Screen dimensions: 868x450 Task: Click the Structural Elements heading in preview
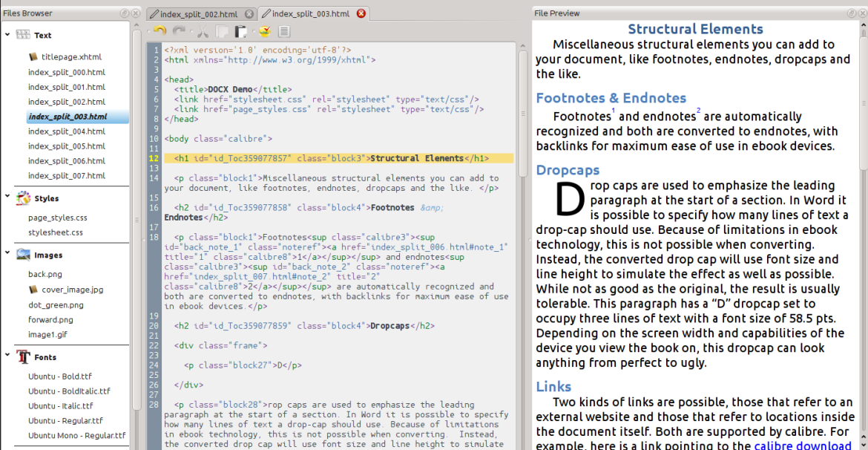pyautogui.click(x=696, y=30)
